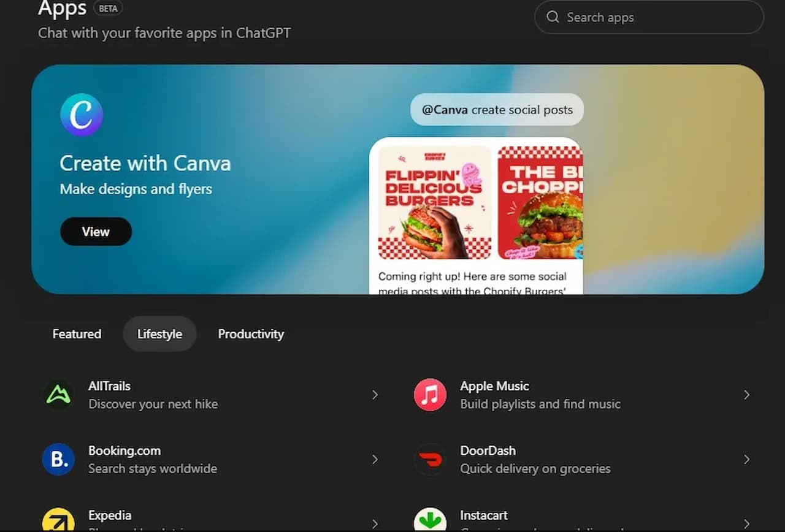The image size is (785, 532).
Task: Type in the Search apps field
Action: click(656, 17)
